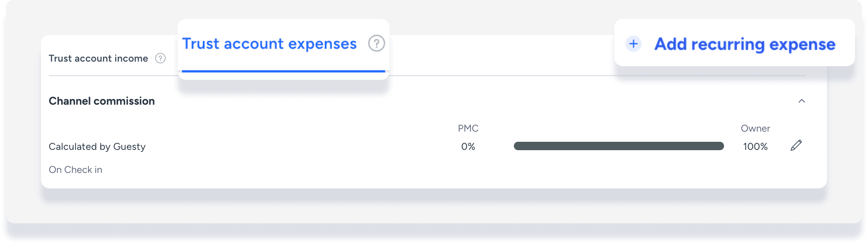Edit the channel commission split with pencil
Viewport: 868px width, 244px height.
[x=796, y=145]
